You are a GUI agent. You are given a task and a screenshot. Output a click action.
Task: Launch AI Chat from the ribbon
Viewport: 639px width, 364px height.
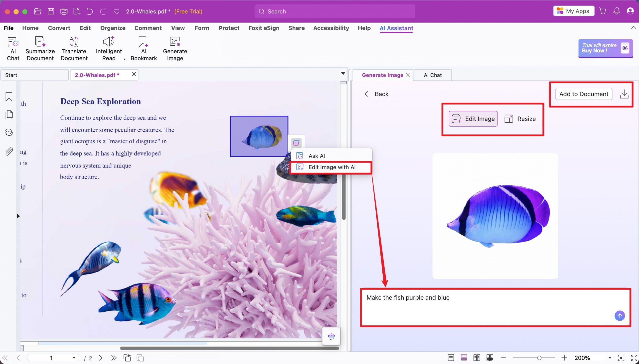coord(13,49)
